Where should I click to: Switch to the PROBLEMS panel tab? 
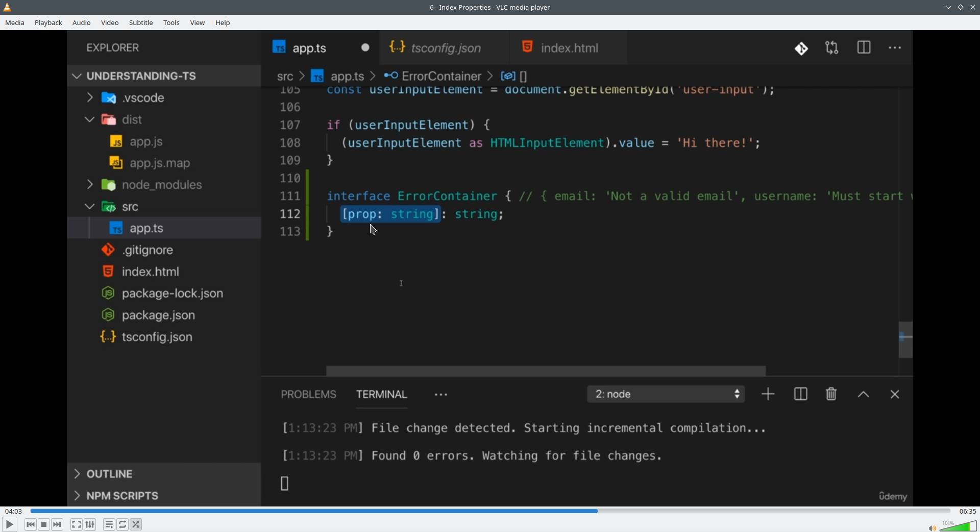click(308, 395)
